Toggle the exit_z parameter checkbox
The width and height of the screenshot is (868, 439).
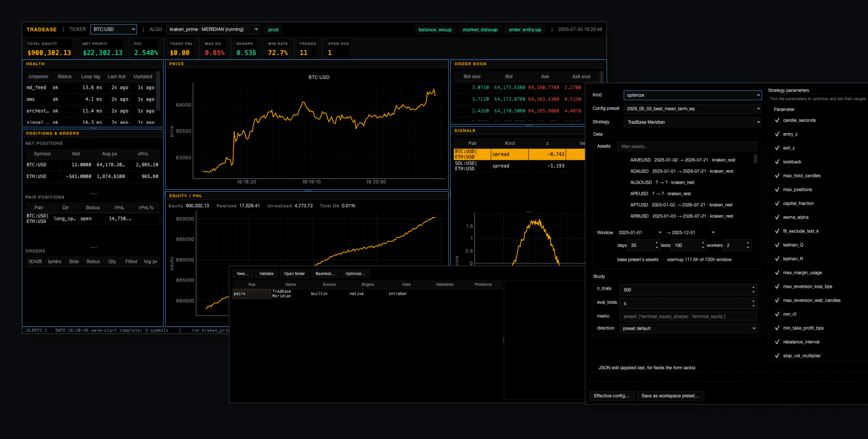(x=777, y=148)
